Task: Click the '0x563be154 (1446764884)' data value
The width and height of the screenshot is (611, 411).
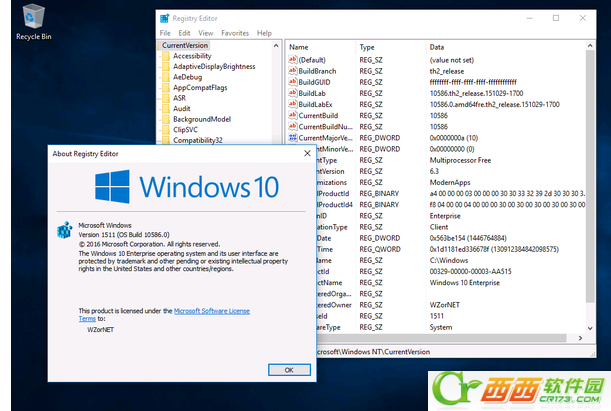Action: 468,238
